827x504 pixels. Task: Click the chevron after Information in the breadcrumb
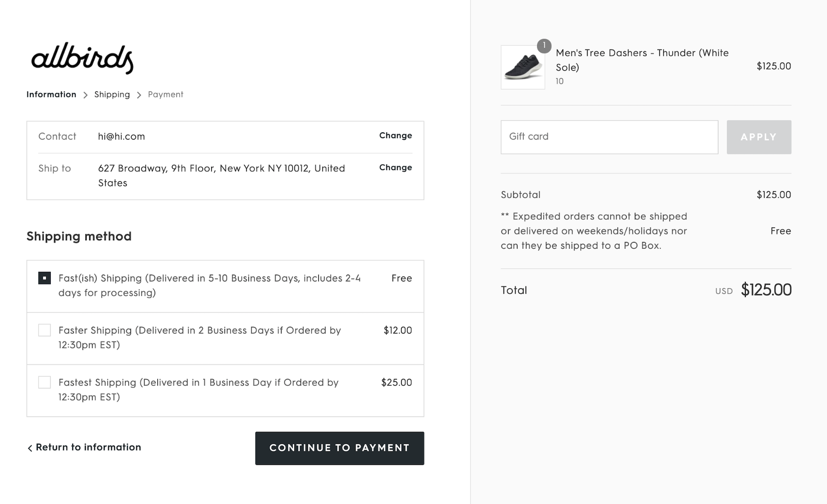pyautogui.click(x=85, y=95)
